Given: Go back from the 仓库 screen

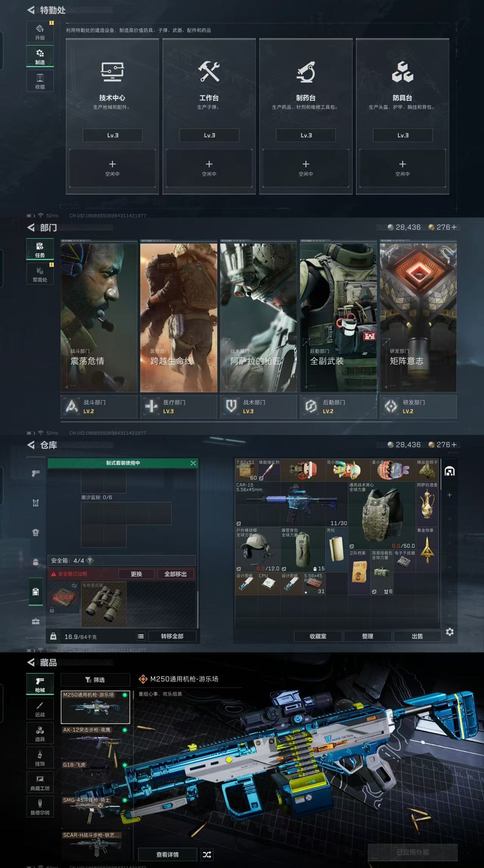Looking at the screenshot, I should click(31, 445).
